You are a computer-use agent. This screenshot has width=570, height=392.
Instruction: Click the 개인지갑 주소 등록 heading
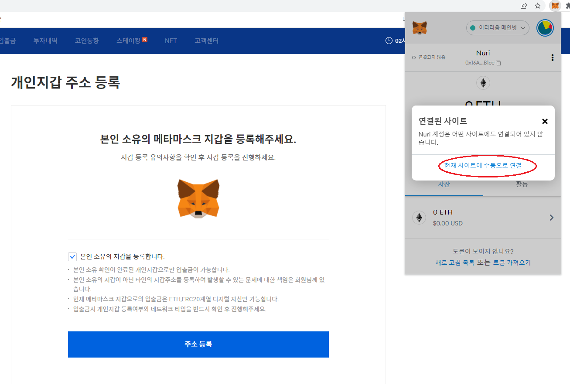(x=65, y=82)
